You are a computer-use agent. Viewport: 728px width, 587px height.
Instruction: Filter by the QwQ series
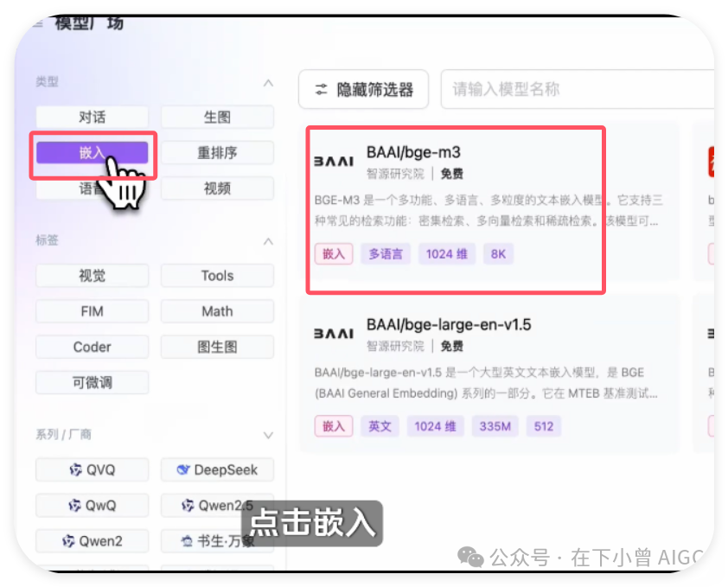tap(92, 506)
